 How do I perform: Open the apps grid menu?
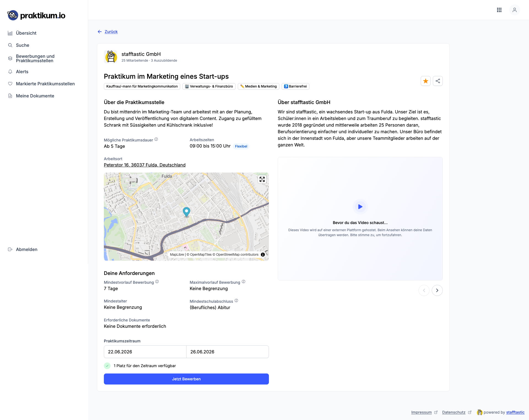point(499,10)
